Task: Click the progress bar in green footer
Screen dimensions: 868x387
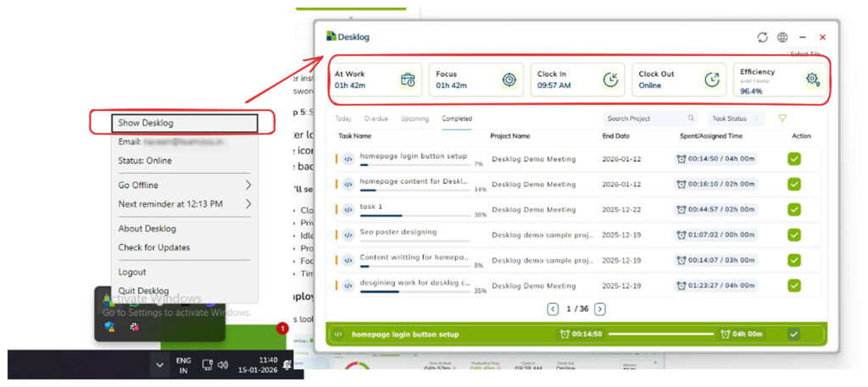Action: (661, 334)
